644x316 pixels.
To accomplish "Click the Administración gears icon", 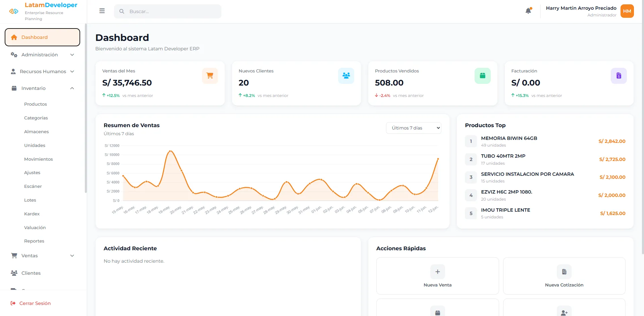I will [14, 55].
